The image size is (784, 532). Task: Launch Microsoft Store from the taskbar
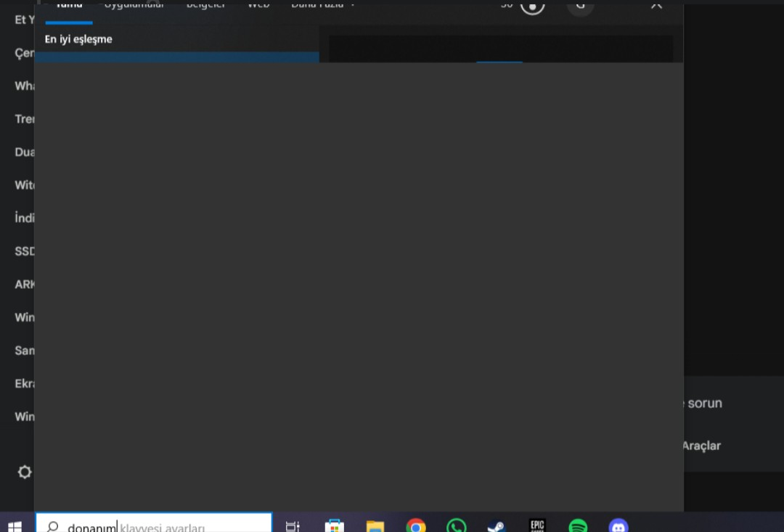click(x=334, y=526)
